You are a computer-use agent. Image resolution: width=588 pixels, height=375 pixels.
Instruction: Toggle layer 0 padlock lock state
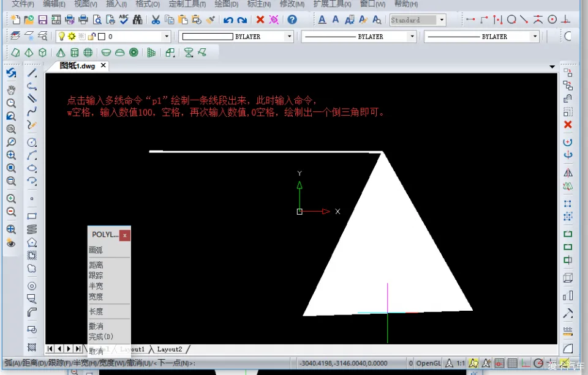pos(91,36)
